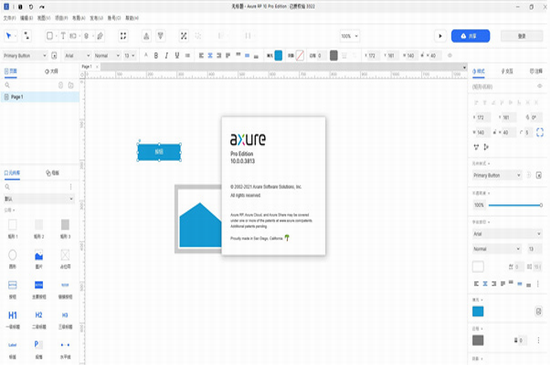Toggle underline formatting in the style toolbar
The height and width of the screenshot is (365, 550).
click(177, 55)
